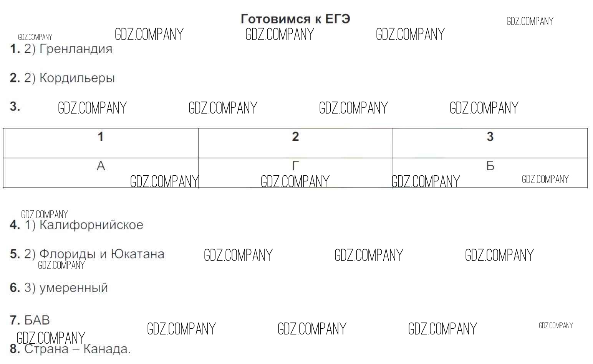Click the small GDZ.COMPANY watermark above "Калифорнийское"
This screenshot has height=364, width=593.
(45, 214)
